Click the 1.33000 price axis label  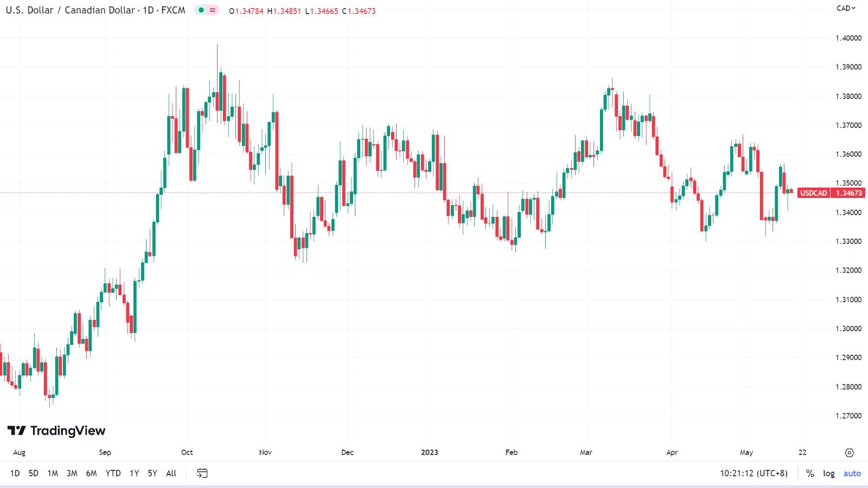coord(848,241)
